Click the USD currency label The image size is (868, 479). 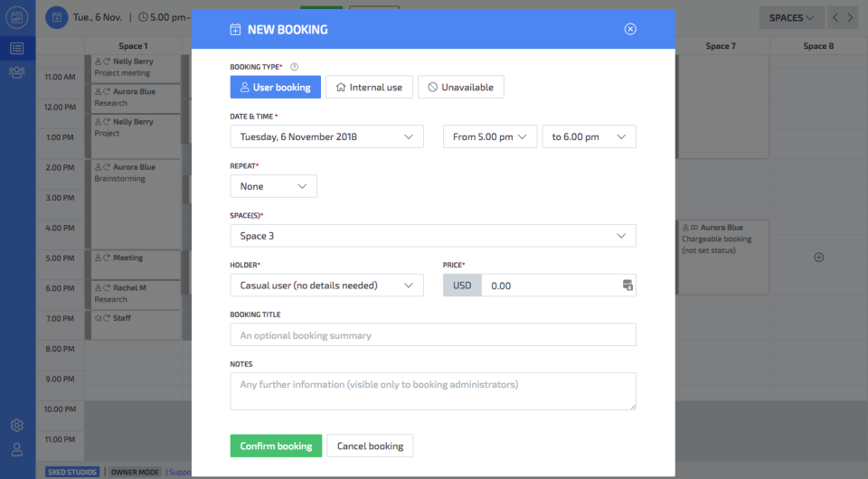462,286
